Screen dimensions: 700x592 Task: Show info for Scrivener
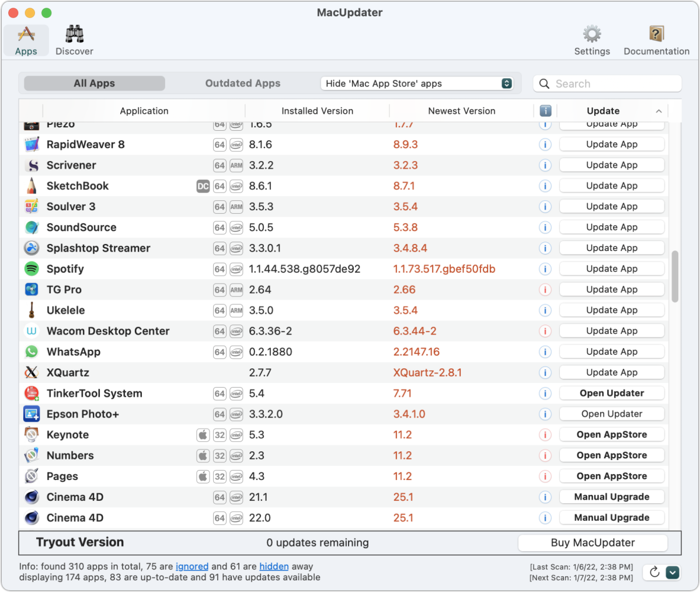pos(545,165)
